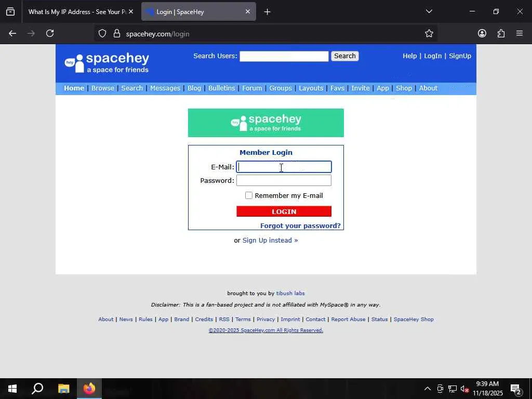Open footer Status link

click(x=379, y=320)
